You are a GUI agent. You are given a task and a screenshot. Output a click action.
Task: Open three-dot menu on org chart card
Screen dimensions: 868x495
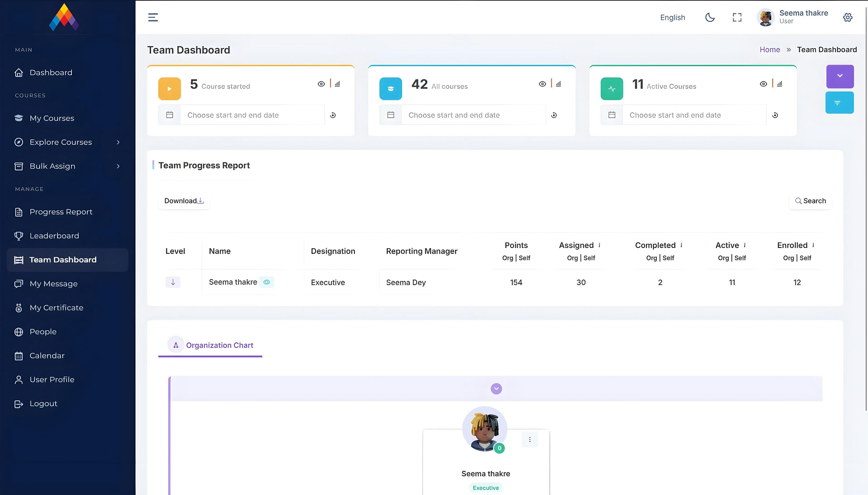[x=530, y=439]
